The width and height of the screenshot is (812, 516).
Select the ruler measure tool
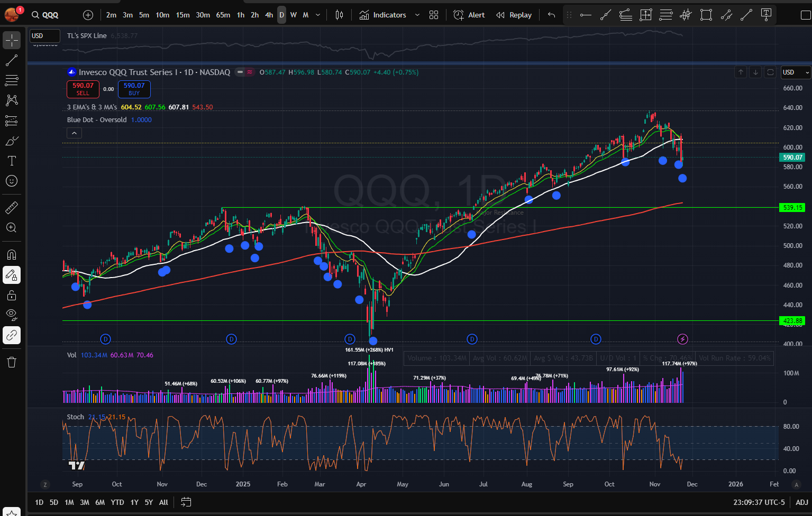pos(12,207)
